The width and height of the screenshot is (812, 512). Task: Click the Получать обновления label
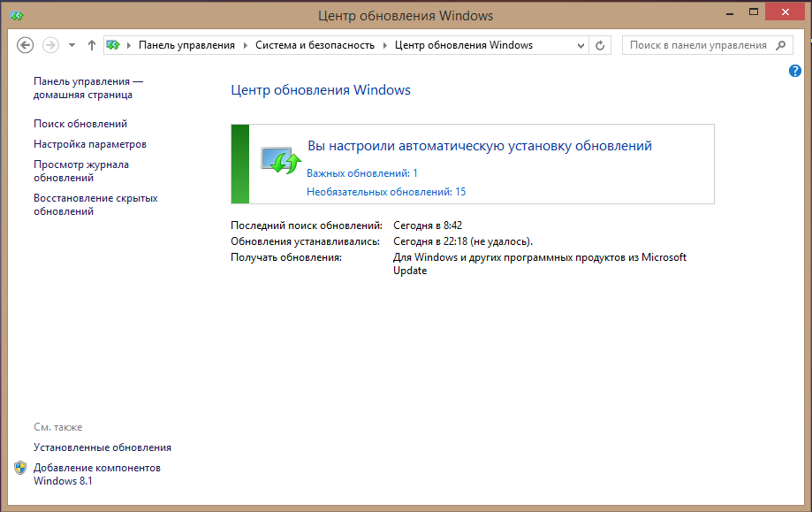[286, 257]
